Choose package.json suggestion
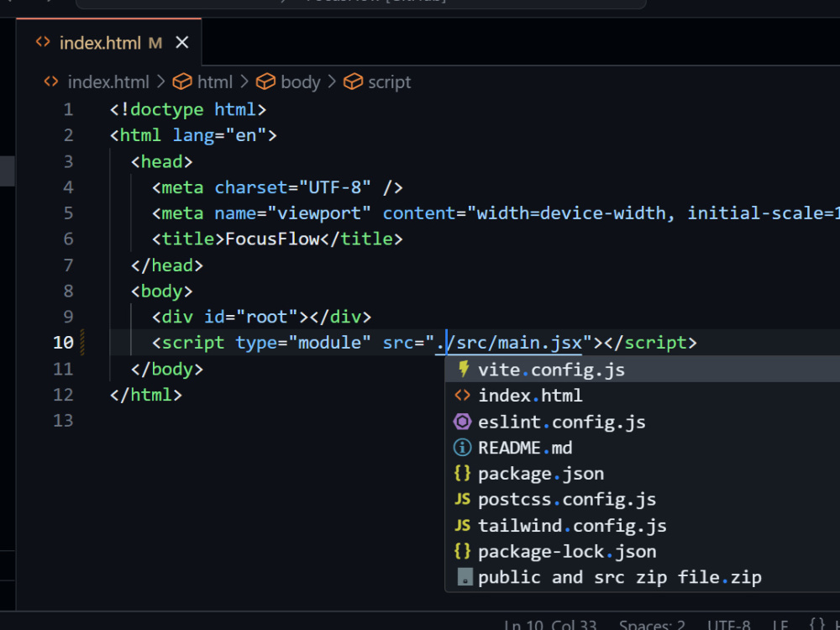 643,474
